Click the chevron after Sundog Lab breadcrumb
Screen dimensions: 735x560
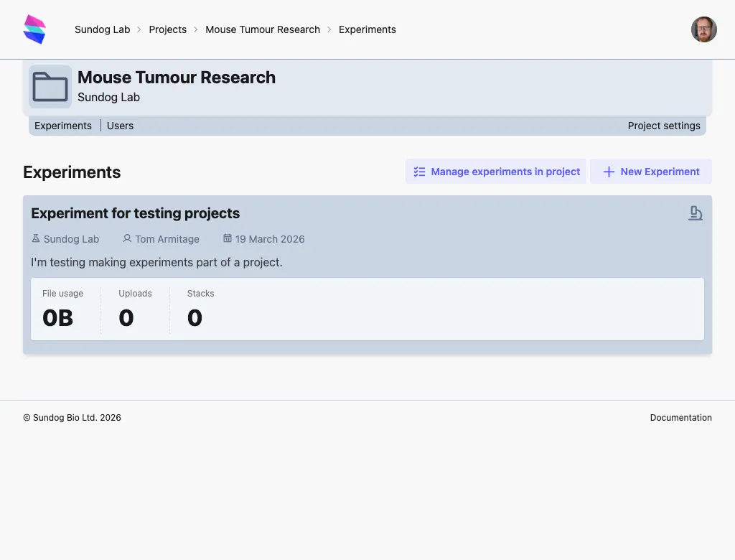click(x=138, y=29)
